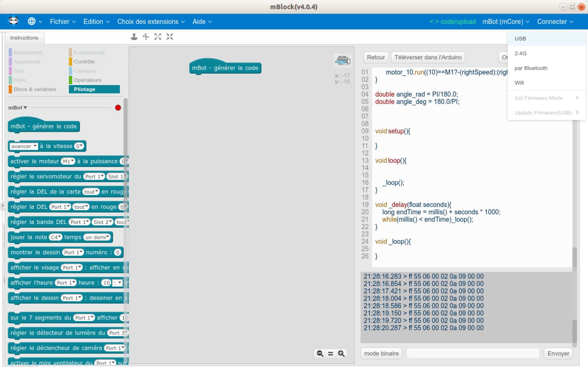Click the panda logo icon
Image resolution: width=588 pixels, height=367 pixels.
tap(14, 21)
